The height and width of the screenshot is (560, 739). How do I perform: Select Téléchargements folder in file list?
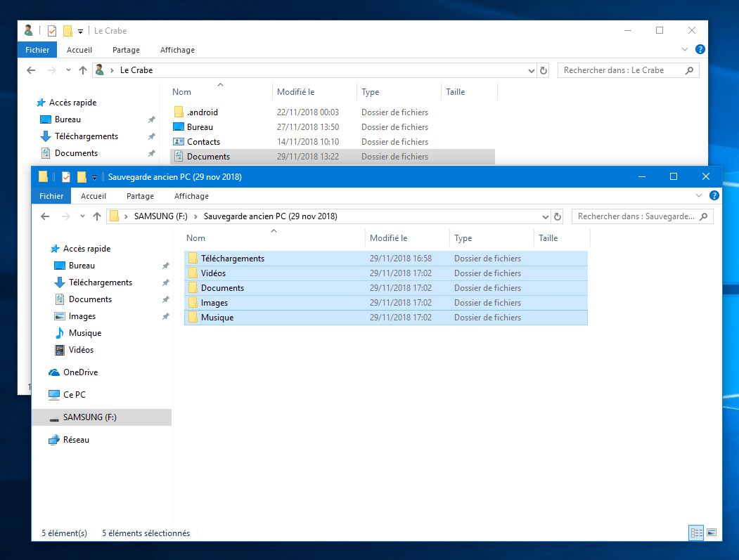point(385,258)
